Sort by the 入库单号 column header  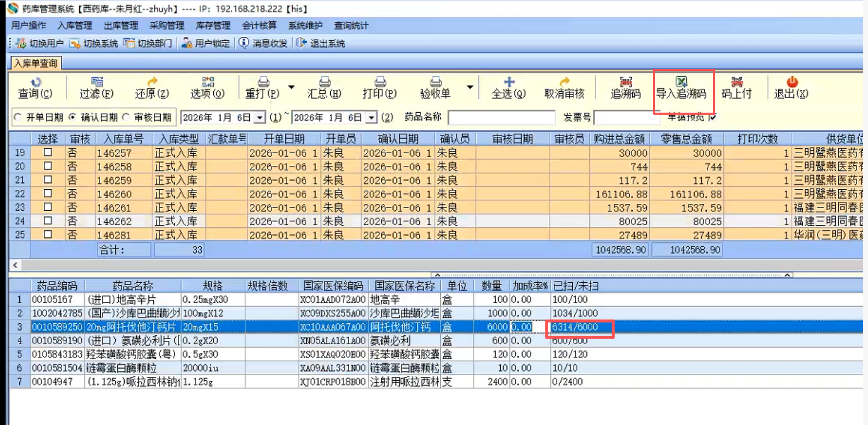coord(123,139)
